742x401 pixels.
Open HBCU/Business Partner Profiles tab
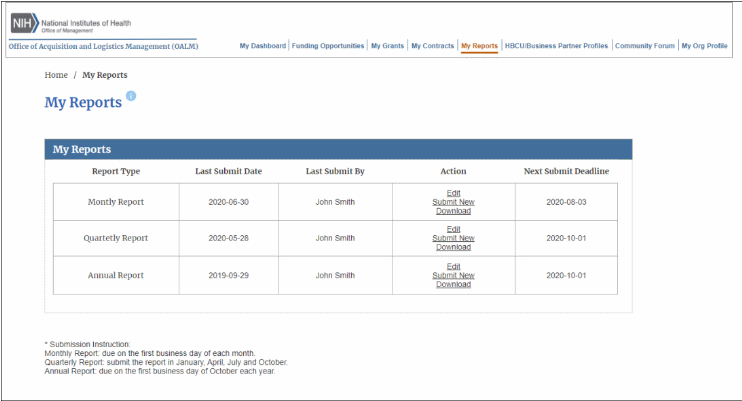coord(556,46)
